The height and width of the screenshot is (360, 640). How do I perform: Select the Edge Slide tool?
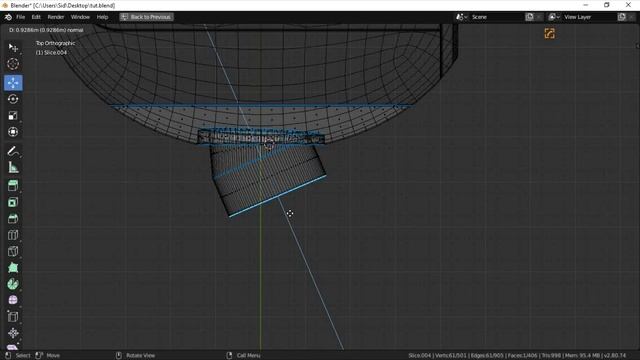[13, 316]
